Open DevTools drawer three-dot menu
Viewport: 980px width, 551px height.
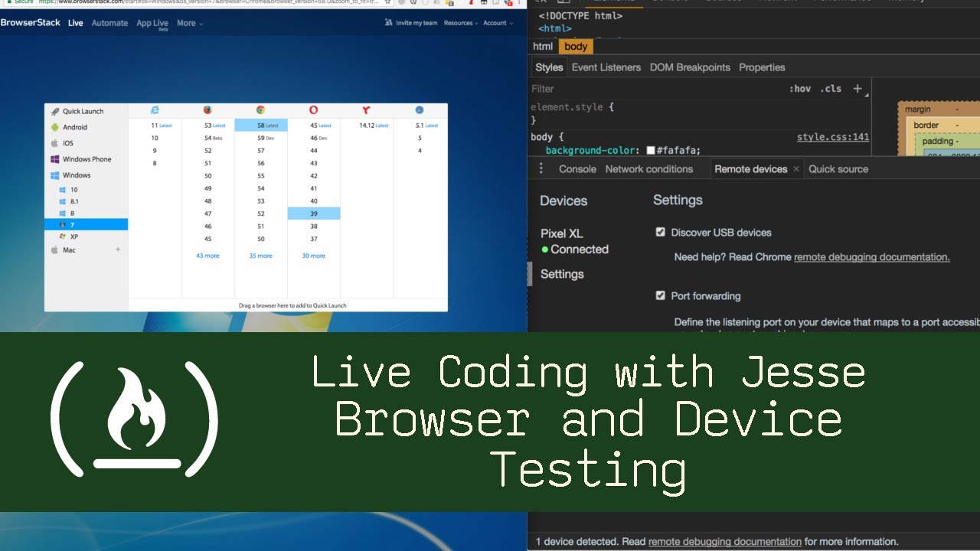click(x=541, y=168)
